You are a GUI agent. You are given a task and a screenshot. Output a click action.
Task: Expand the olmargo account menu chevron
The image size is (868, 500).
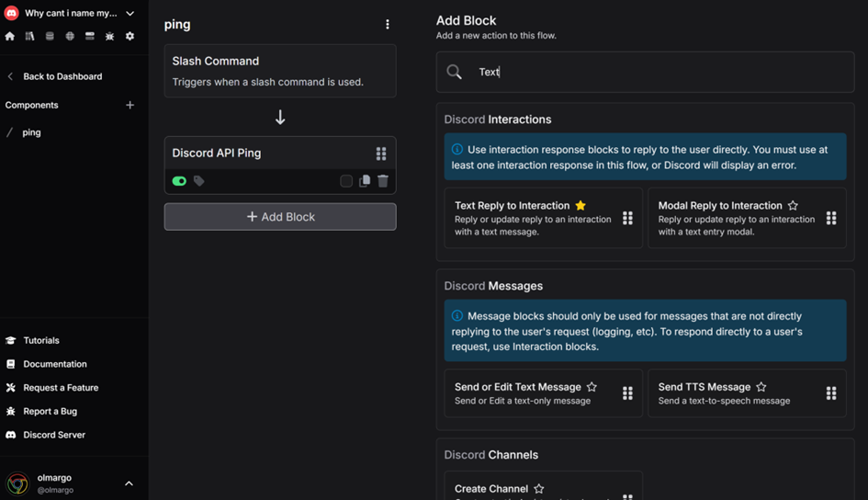pos(129,483)
